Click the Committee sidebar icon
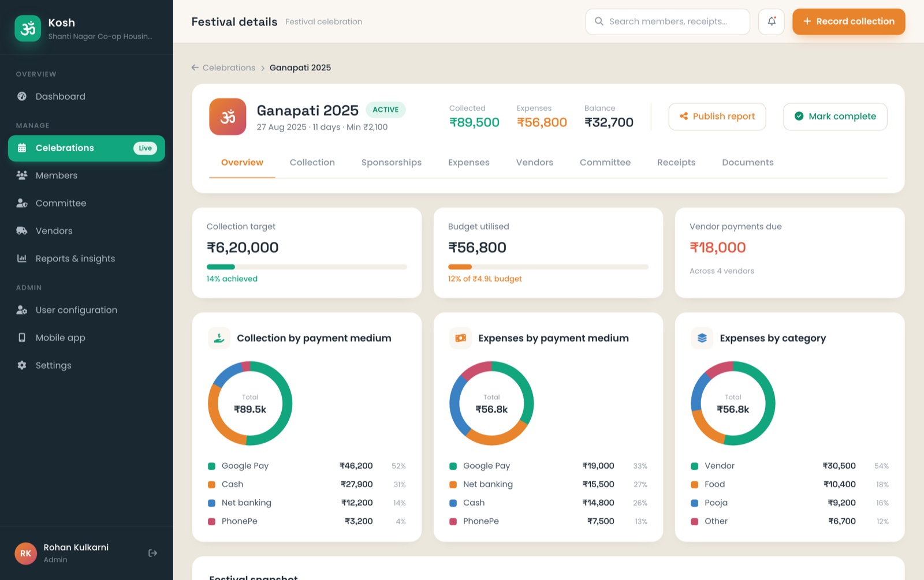The height and width of the screenshot is (580, 924). coord(22,203)
